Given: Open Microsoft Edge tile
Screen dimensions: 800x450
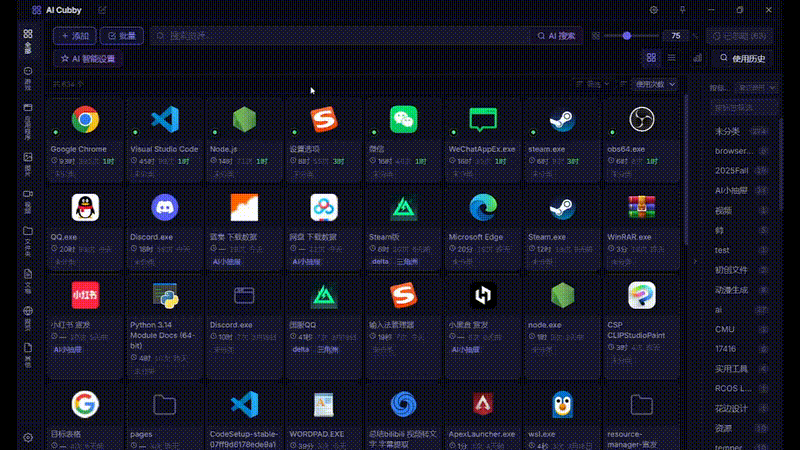Looking at the screenshot, I should tap(483, 228).
